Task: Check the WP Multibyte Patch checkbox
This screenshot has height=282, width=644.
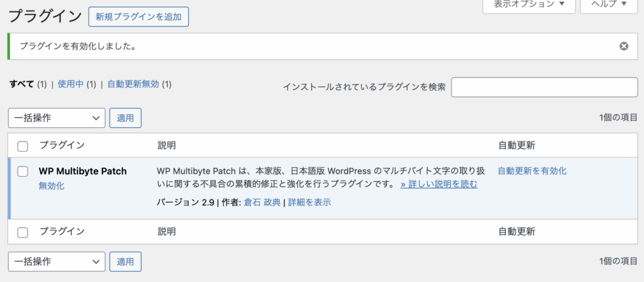Action: pos(23,171)
